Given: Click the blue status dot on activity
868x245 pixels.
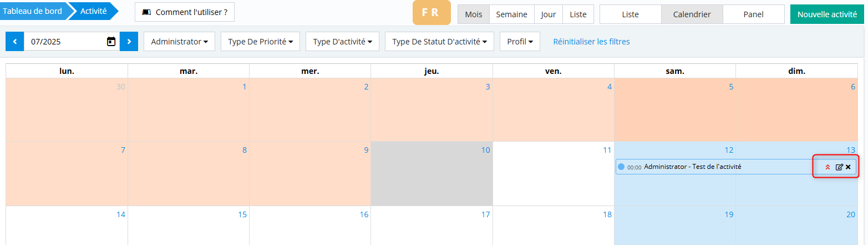Looking at the screenshot, I should 621,167.
